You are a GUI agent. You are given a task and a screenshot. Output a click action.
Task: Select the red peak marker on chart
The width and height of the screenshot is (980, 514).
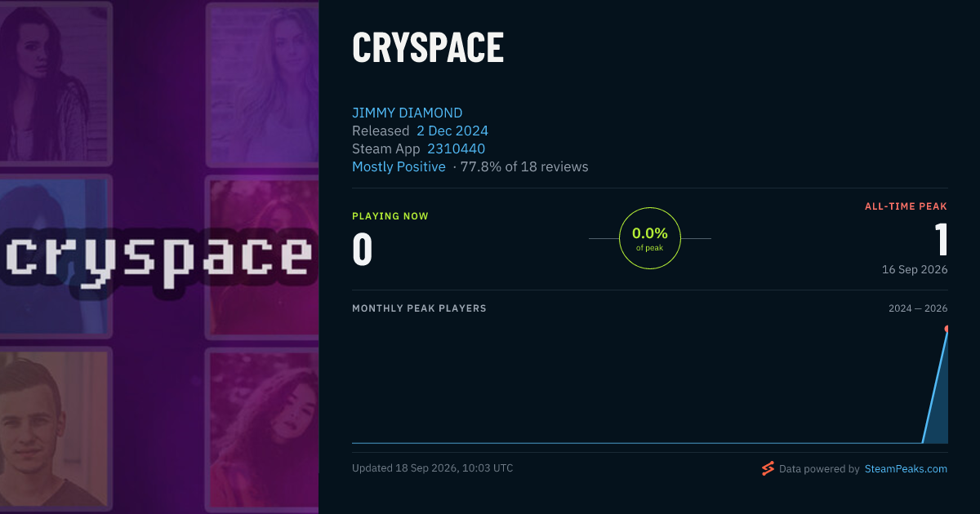[x=947, y=329]
